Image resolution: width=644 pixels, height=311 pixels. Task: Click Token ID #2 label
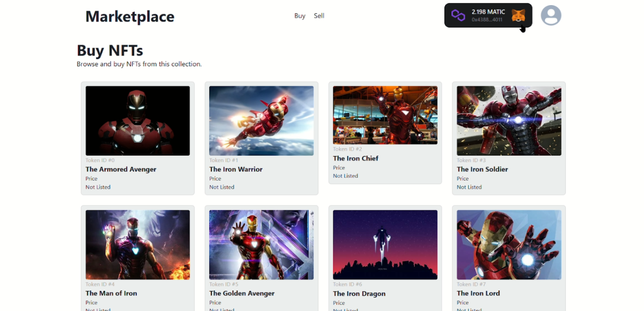point(347,149)
